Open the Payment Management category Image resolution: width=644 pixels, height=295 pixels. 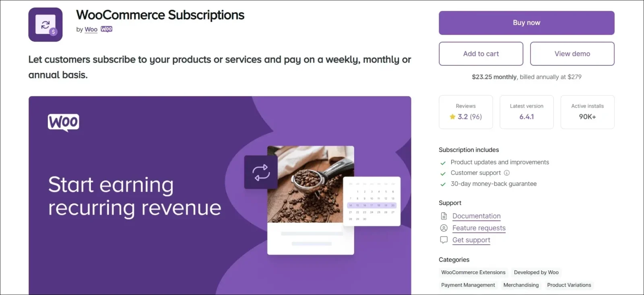[468, 285]
